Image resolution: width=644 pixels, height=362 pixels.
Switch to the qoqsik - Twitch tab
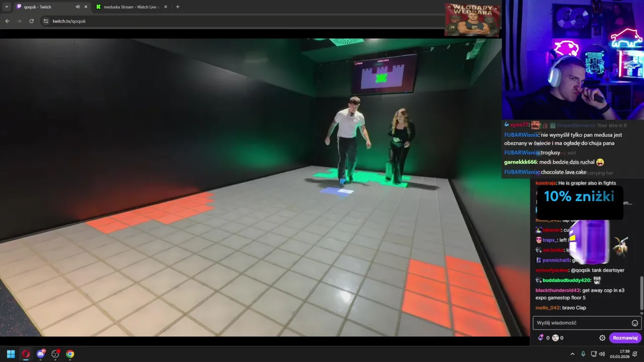pyautogui.click(x=51, y=7)
